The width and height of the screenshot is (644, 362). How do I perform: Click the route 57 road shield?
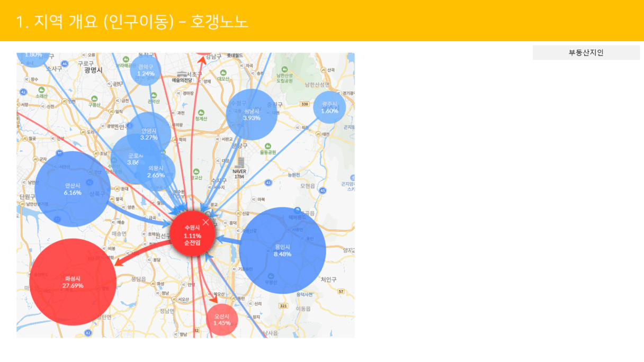click(x=342, y=292)
